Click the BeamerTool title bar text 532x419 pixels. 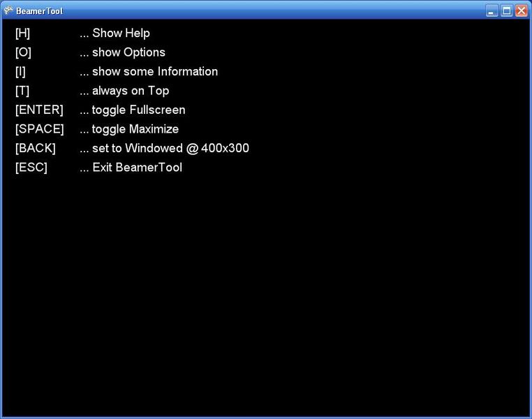(39, 11)
